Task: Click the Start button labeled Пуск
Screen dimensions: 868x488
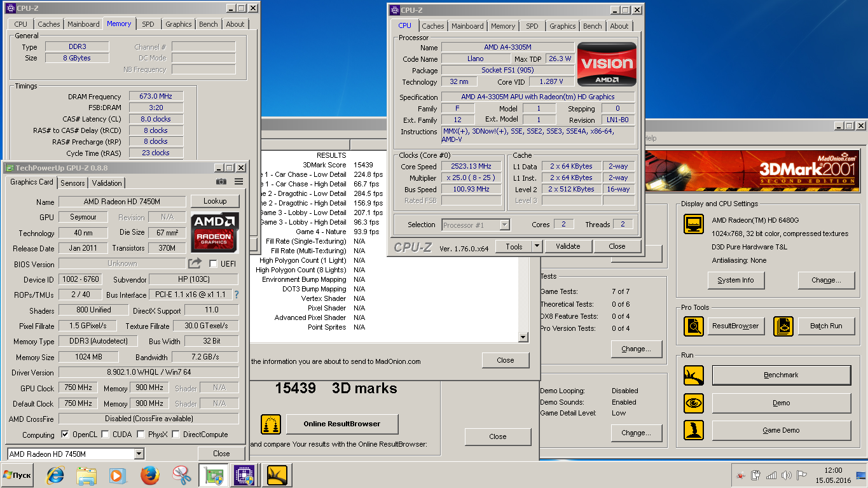Action: point(17,475)
